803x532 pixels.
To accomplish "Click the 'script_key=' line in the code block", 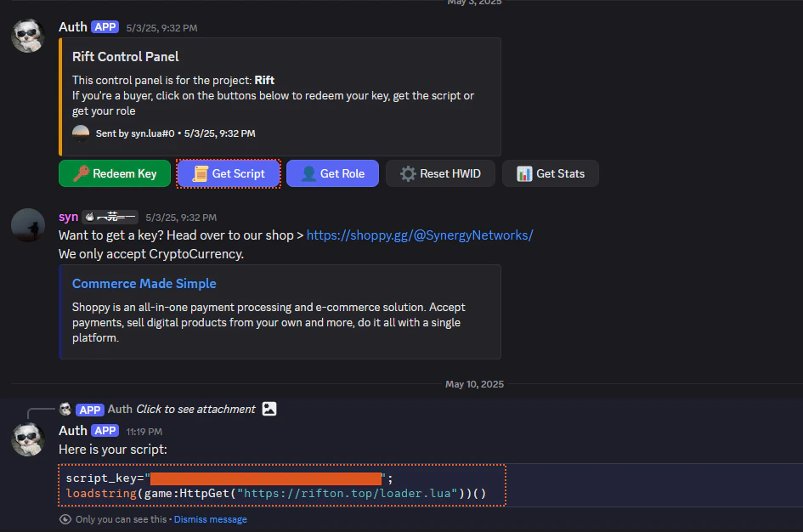I will click(x=229, y=478).
